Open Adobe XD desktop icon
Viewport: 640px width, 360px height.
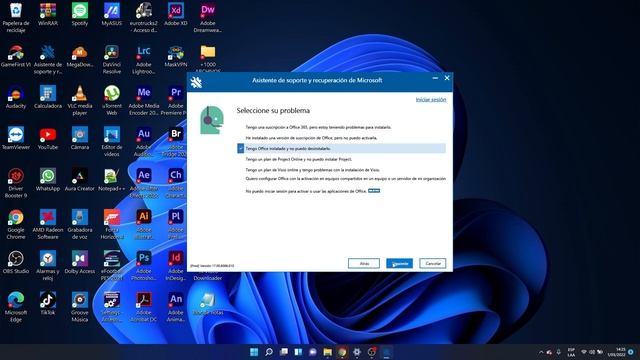(x=176, y=15)
